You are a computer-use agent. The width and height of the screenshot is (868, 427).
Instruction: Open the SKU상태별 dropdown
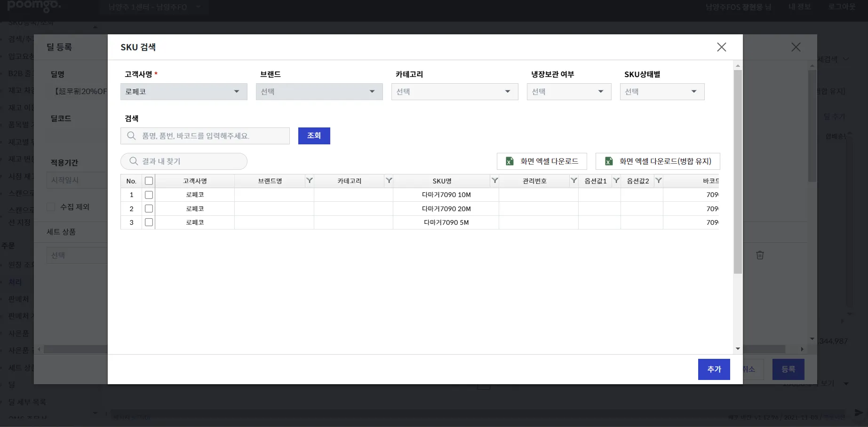pos(662,92)
